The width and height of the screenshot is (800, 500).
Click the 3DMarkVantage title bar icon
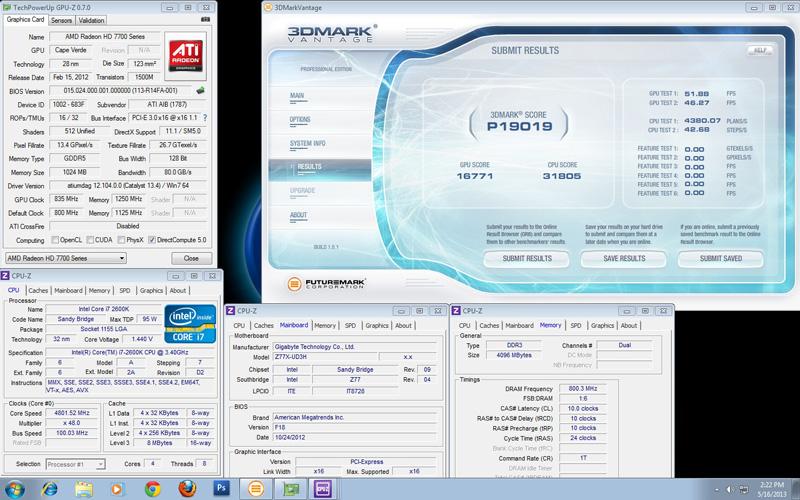(269, 8)
